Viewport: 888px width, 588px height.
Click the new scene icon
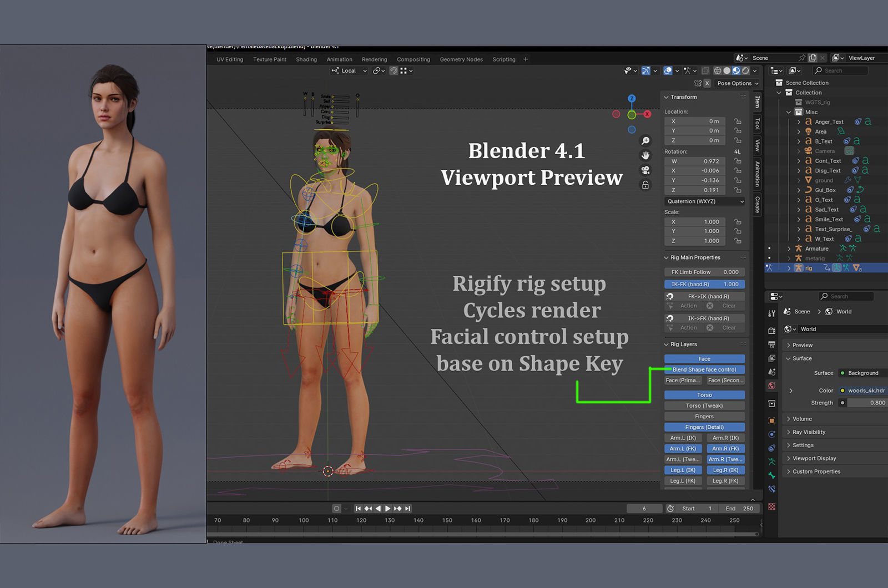(813, 58)
